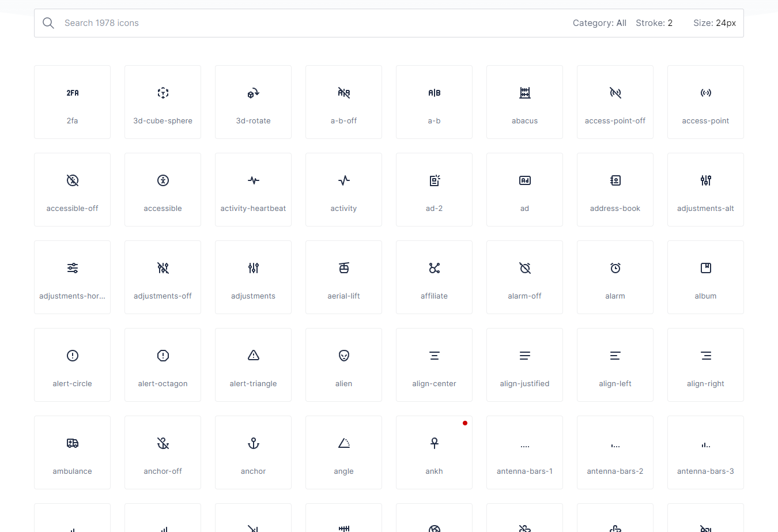
Task: Select the album icon
Action: [705, 277]
